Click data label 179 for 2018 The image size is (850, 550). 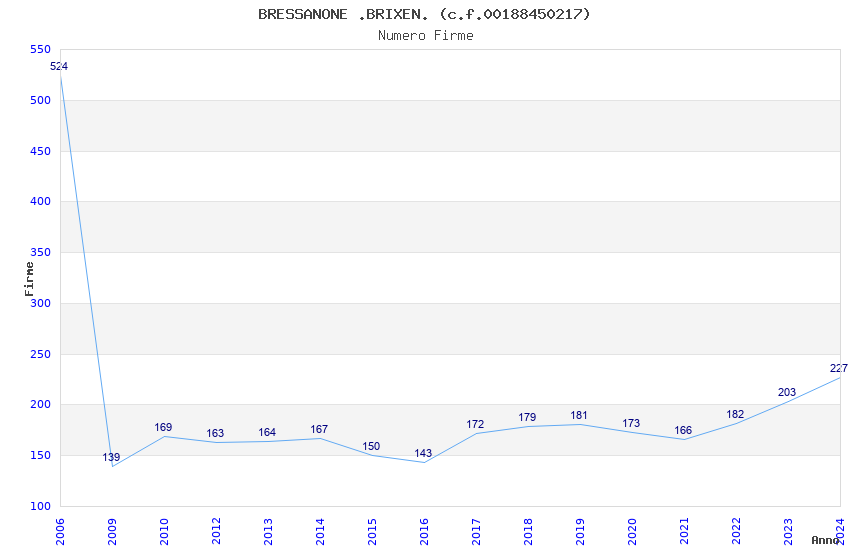tap(527, 417)
